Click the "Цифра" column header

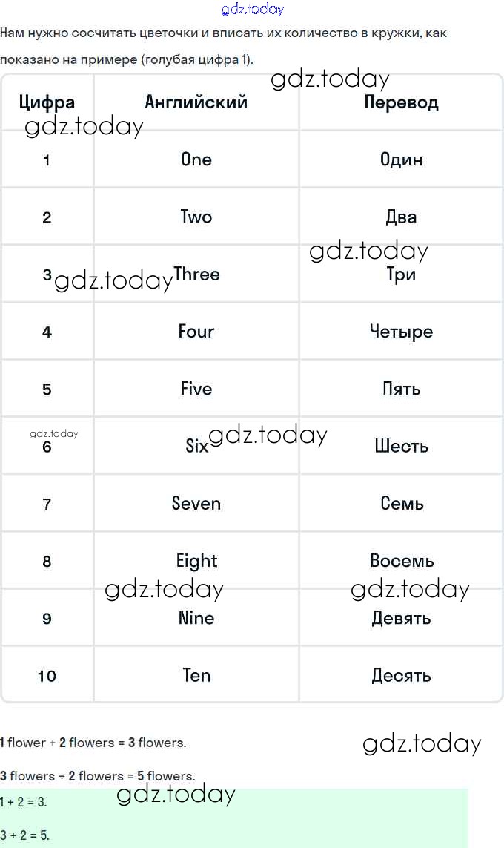tap(47, 102)
